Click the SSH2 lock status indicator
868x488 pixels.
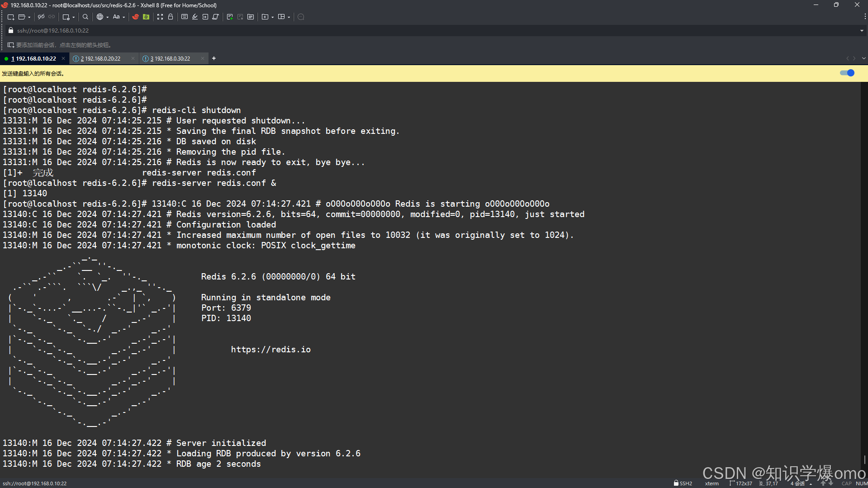point(683,483)
